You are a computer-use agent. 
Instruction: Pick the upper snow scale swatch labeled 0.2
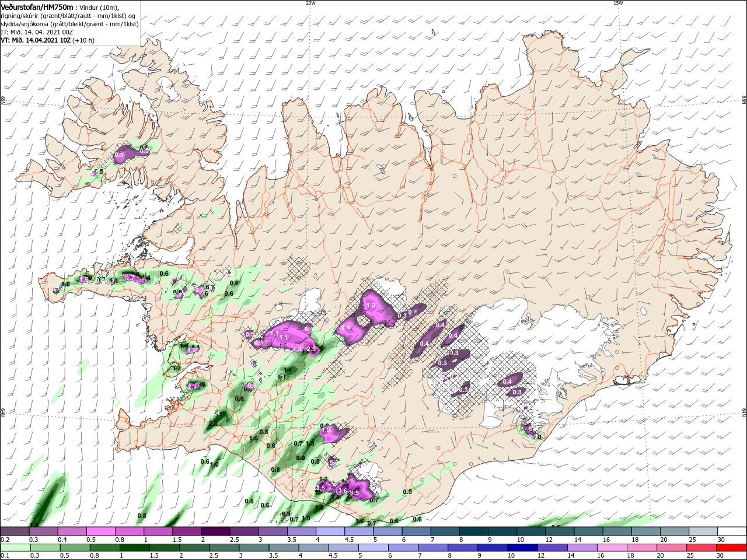(x=15, y=531)
